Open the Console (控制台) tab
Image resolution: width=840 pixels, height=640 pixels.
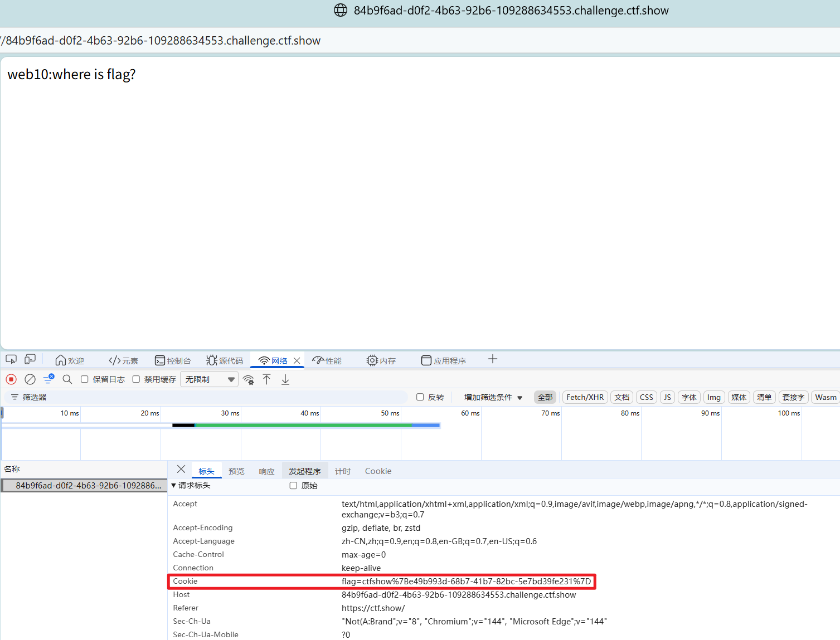[173, 360]
